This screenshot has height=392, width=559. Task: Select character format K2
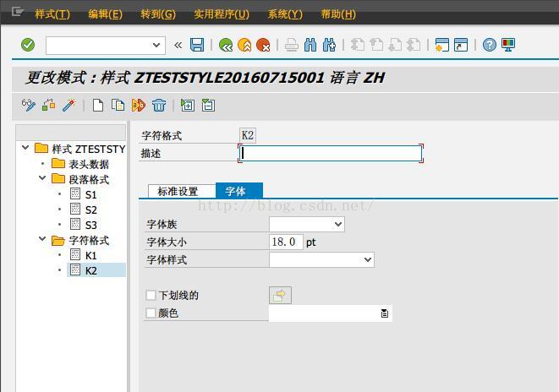[x=90, y=271]
